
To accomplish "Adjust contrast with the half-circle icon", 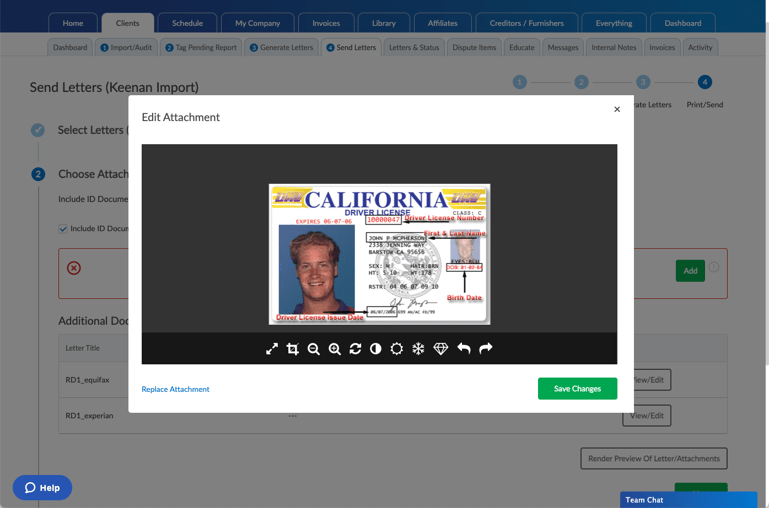I will (376, 349).
